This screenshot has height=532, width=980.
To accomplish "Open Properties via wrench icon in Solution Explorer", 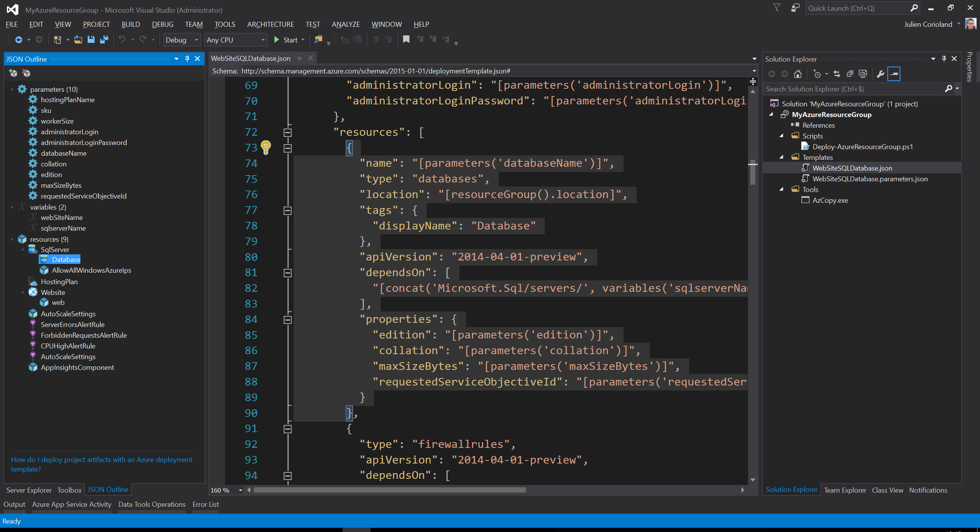I will pos(880,74).
